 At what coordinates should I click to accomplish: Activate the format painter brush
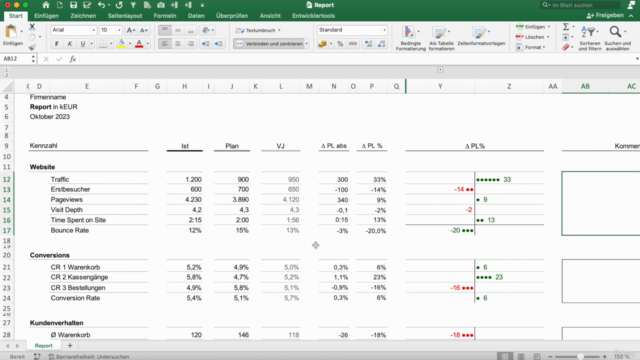pyautogui.click(x=32, y=47)
